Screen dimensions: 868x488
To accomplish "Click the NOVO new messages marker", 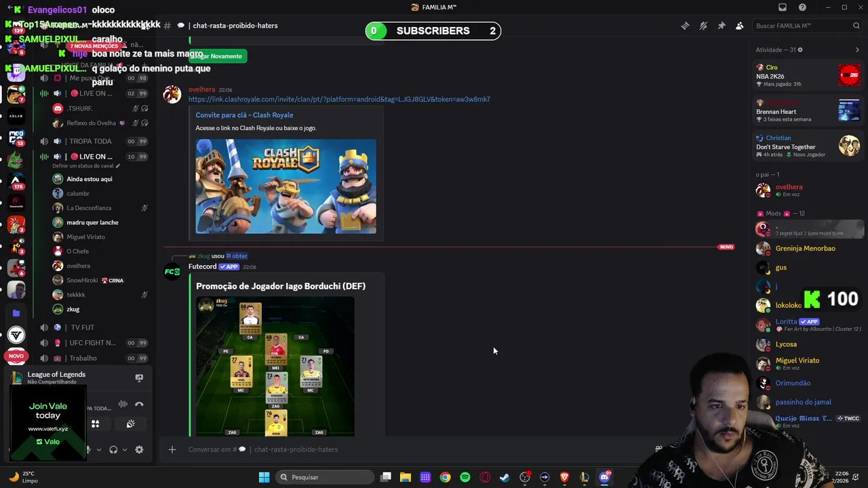I will 726,247.
